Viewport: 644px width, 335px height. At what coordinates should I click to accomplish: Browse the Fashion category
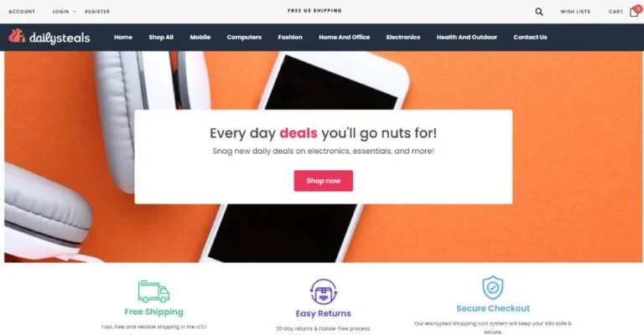290,38
